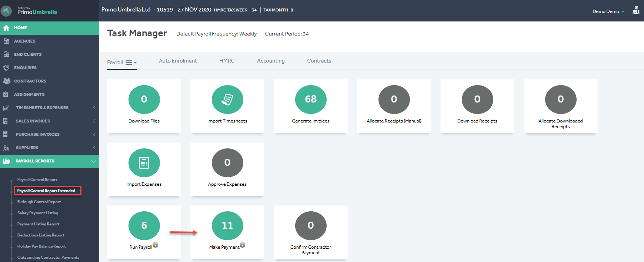Viewport: 644px width, 262px height.
Task: Click the Import Expenses document icon
Action: pyautogui.click(x=144, y=163)
